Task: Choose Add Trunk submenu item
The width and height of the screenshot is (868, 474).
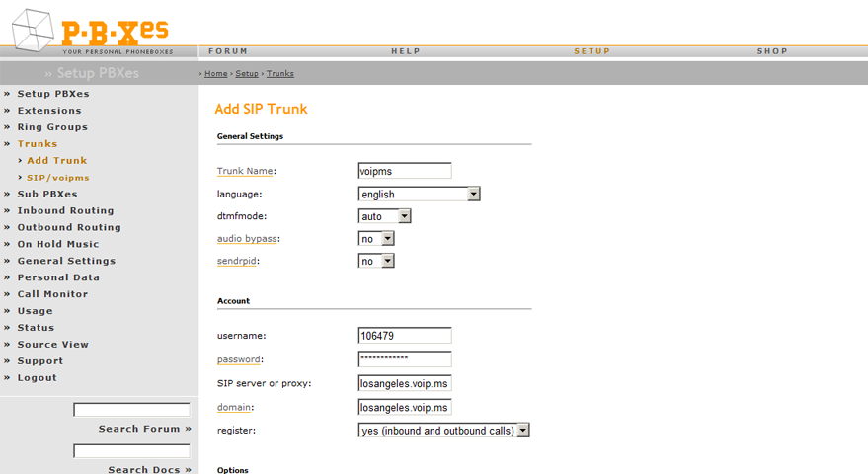Action: [x=57, y=160]
